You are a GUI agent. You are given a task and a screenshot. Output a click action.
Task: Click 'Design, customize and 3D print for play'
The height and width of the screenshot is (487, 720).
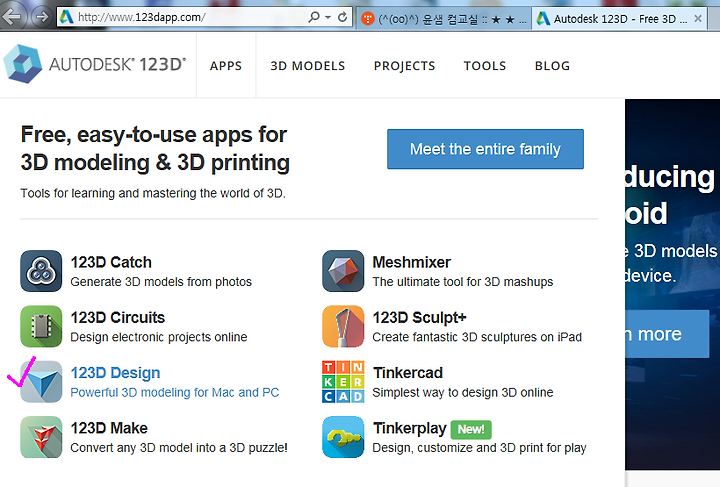pyautogui.click(x=479, y=448)
